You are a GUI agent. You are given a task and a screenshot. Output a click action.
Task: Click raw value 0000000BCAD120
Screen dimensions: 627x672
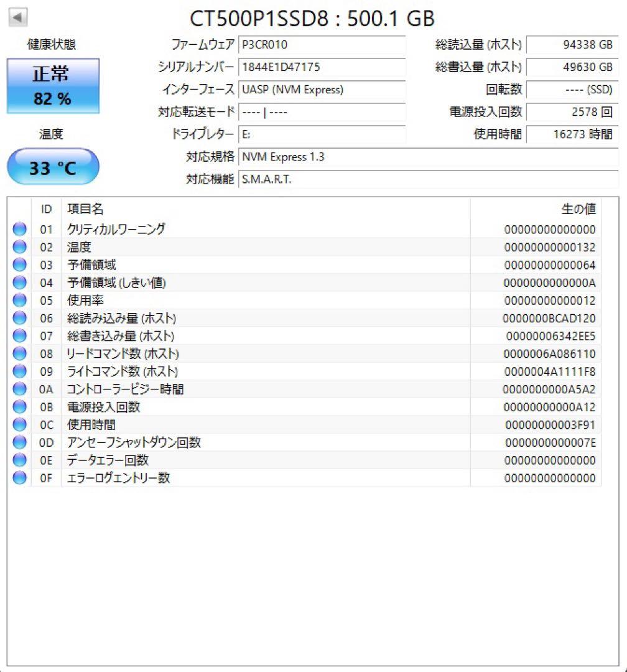coord(549,319)
